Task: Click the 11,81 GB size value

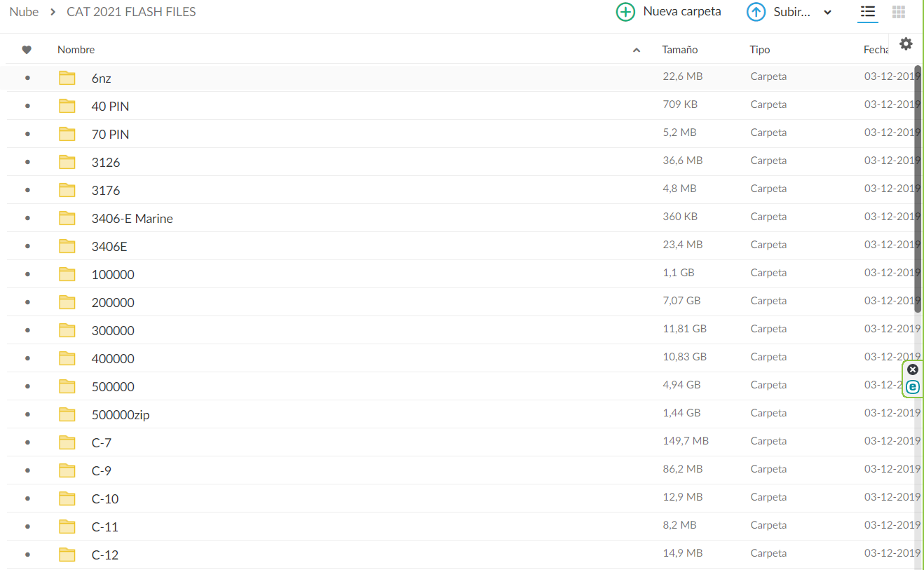Action: (x=685, y=329)
